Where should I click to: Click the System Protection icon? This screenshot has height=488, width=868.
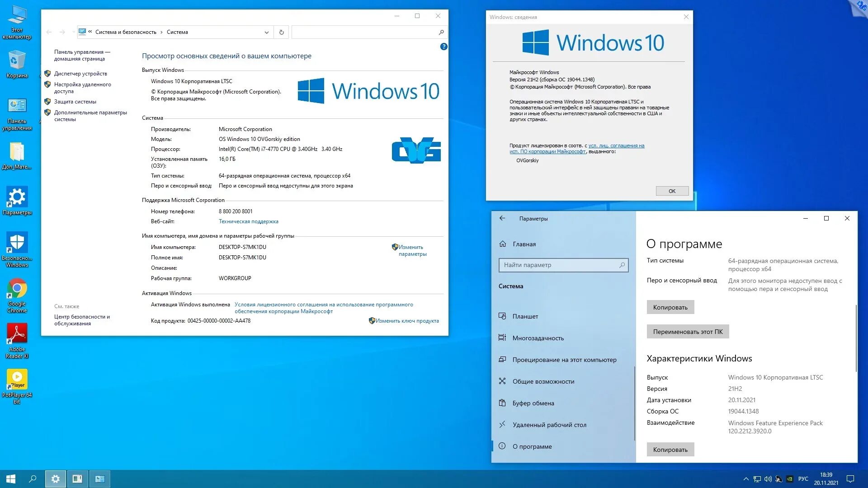click(x=49, y=101)
